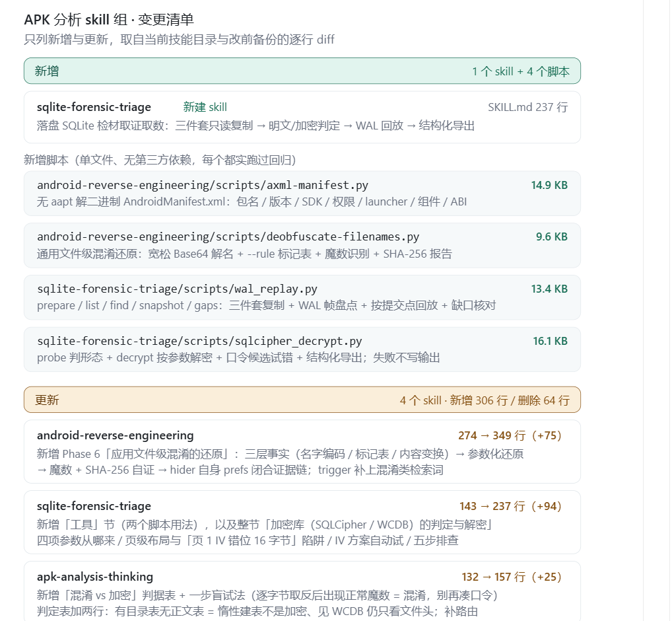Click the orange 更新 section header
The width and height of the screenshot is (672, 621).
coord(302,400)
